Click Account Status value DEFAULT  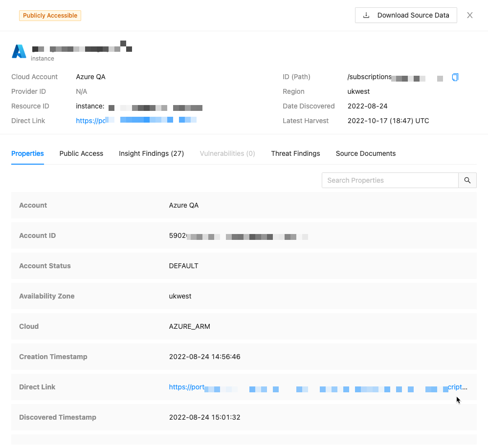(x=183, y=266)
